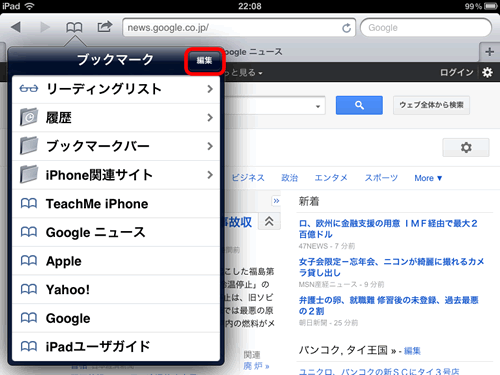
Task: Tap the Wi-Fi status icon
Action: 30,6
